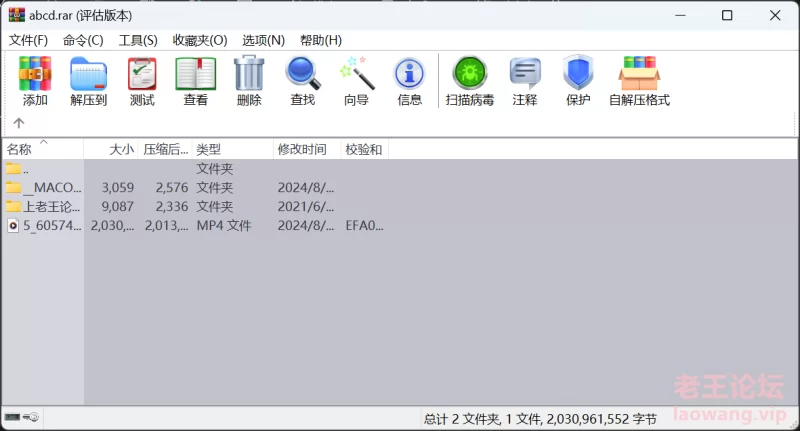
Task: Sort by 压缩后 column header
Action: (165, 149)
